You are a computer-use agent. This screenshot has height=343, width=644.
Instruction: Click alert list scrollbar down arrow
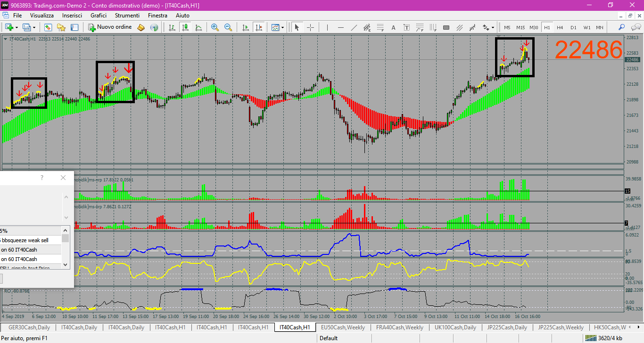66,265
